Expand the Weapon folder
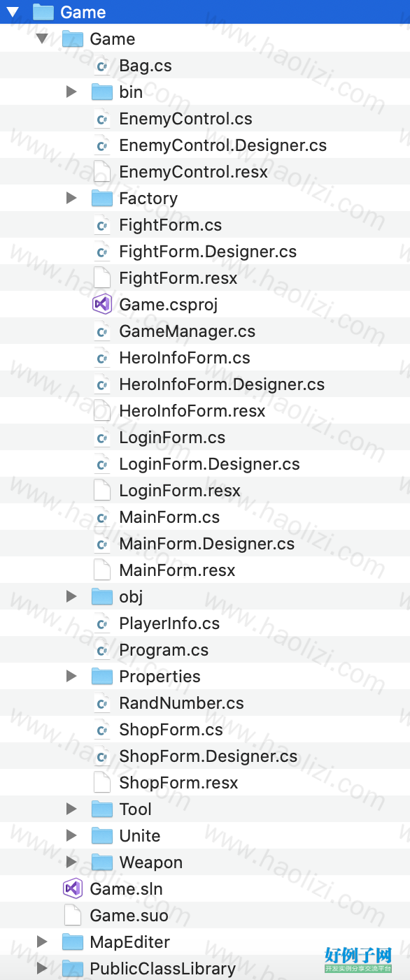The height and width of the screenshot is (980, 410). pyautogui.click(x=71, y=862)
